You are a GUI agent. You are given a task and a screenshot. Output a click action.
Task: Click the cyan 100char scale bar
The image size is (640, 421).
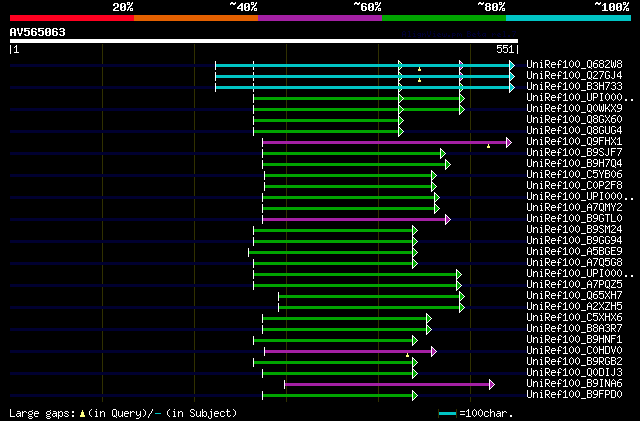tap(447, 414)
